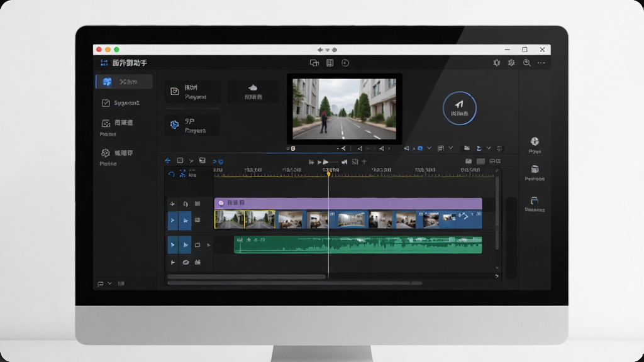Click the dotted crop icon in preview toolbar
Screen dimensions: 644x362
[x=499, y=148]
